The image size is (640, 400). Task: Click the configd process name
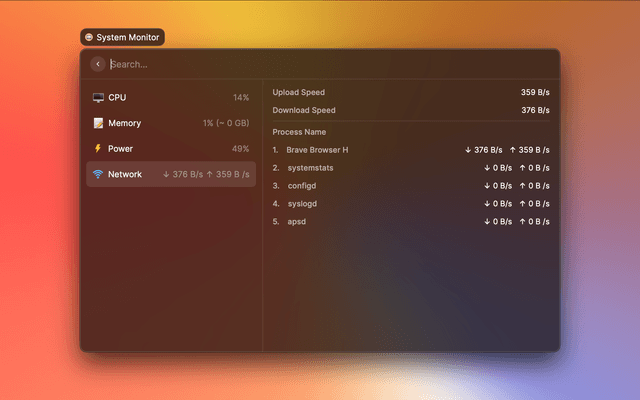click(x=302, y=186)
